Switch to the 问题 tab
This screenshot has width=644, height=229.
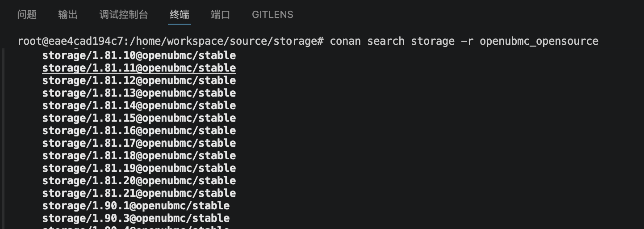[x=27, y=14]
